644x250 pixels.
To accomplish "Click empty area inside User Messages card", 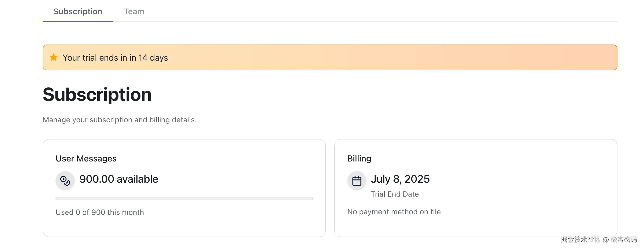I will click(x=241, y=172).
